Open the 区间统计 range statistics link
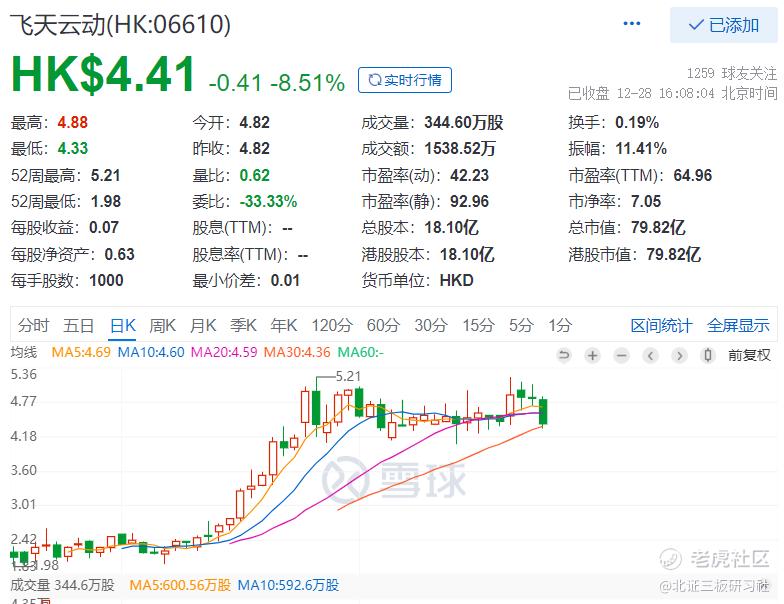This screenshot has width=784, height=604. 662,326
